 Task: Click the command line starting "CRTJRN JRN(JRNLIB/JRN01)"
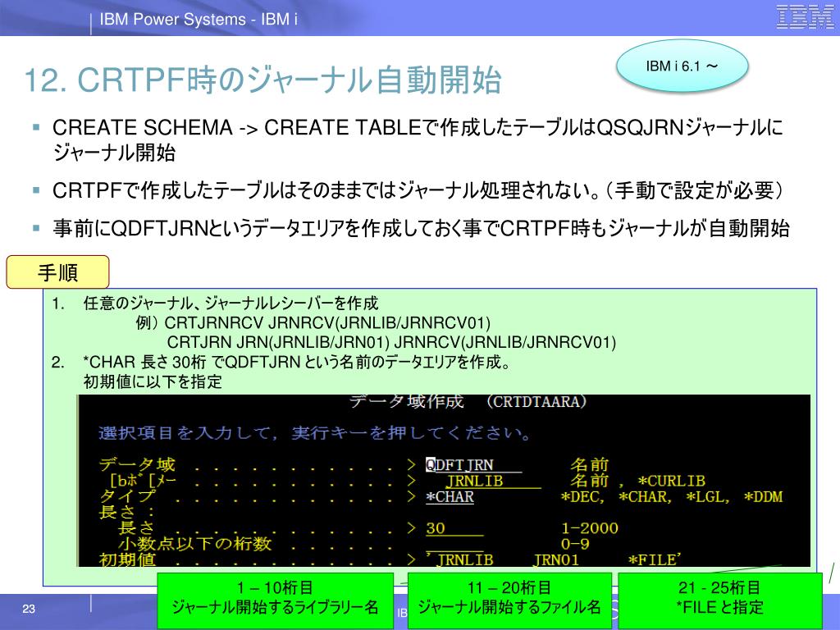click(x=391, y=342)
